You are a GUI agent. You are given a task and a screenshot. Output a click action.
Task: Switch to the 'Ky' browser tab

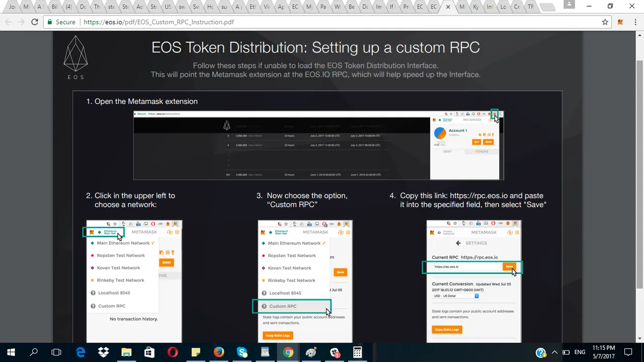[476, 7]
